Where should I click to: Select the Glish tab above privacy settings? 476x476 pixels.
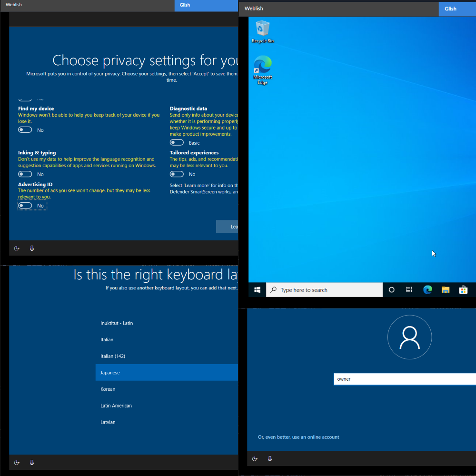[x=206, y=5]
